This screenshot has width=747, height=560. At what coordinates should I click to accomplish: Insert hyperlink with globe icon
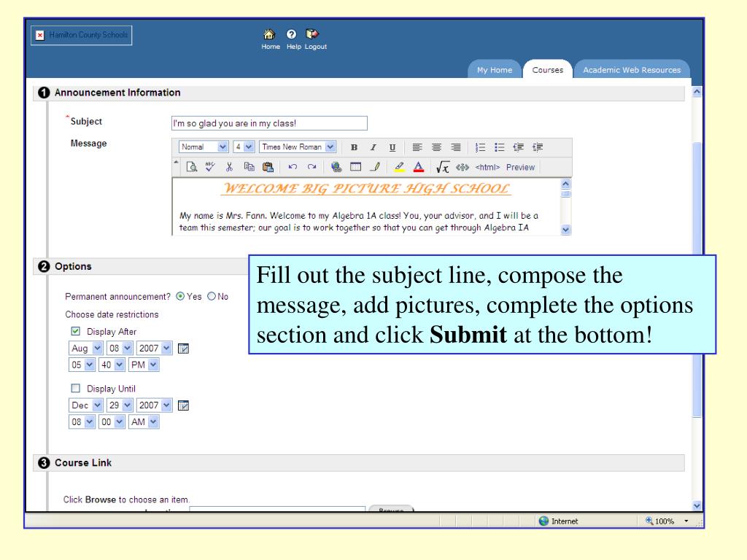pos(336,167)
